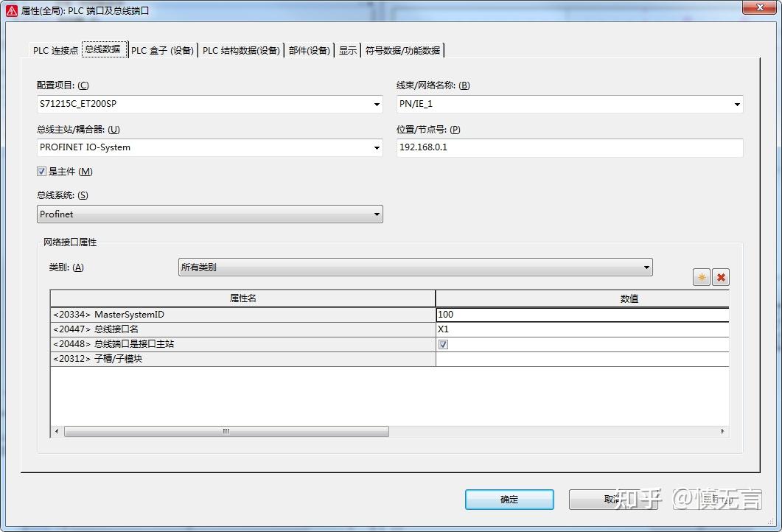Click the scrollbar left arrow
This screenshot has height=532, width=782.
pyautogui.click(x=56, y=431)
